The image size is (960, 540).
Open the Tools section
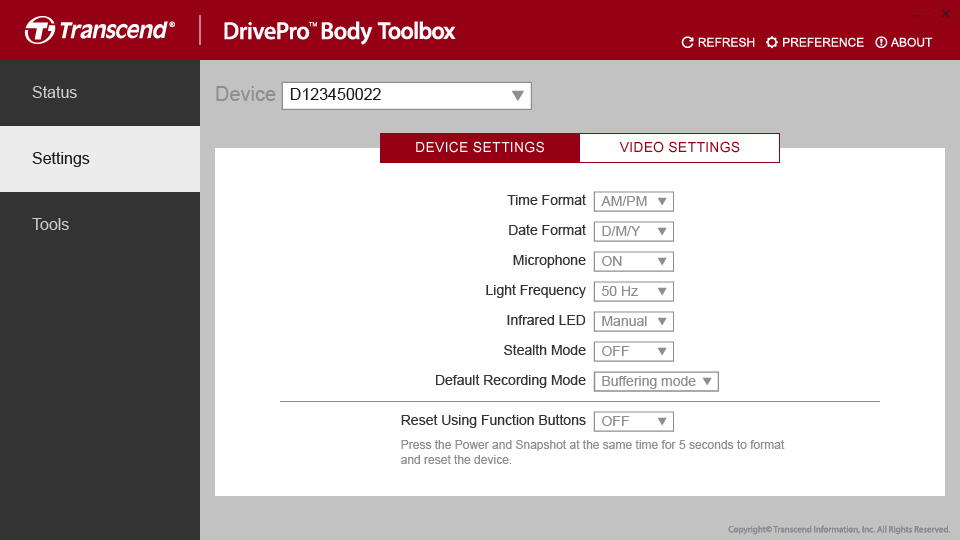(x=100, y=225)
